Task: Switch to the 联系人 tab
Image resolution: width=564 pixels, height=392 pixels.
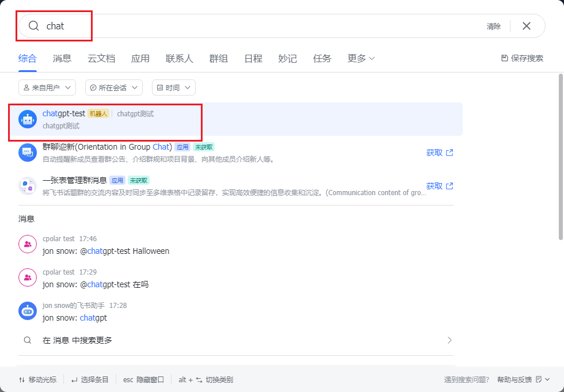Action: tap(180, 58)
